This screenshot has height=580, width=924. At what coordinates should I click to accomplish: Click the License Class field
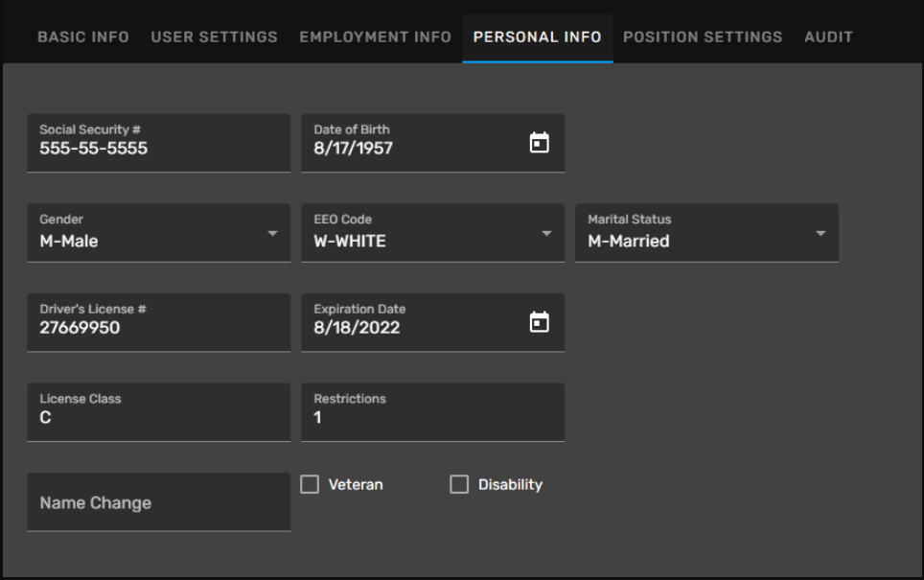[158, 412]
